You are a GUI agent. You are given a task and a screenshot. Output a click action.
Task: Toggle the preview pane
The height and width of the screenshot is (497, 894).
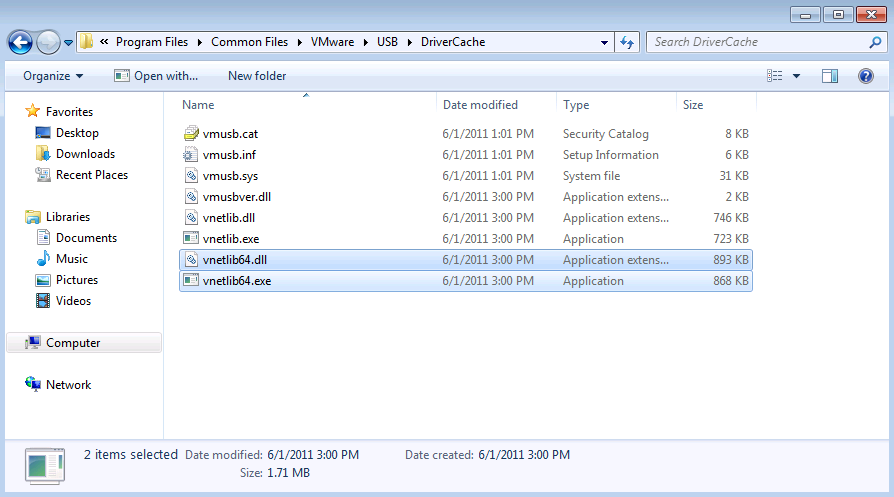(830, 76)
